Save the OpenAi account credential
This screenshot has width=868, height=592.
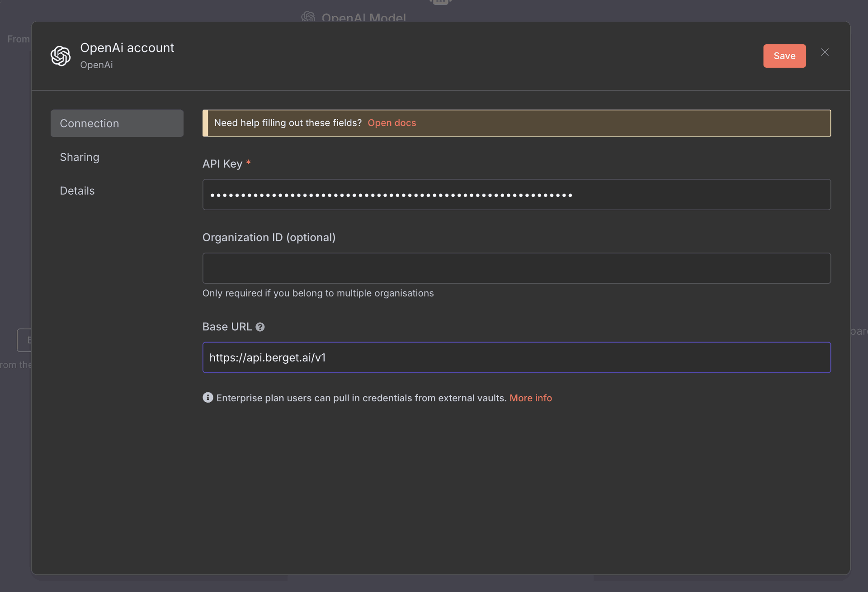coord(784,56)
